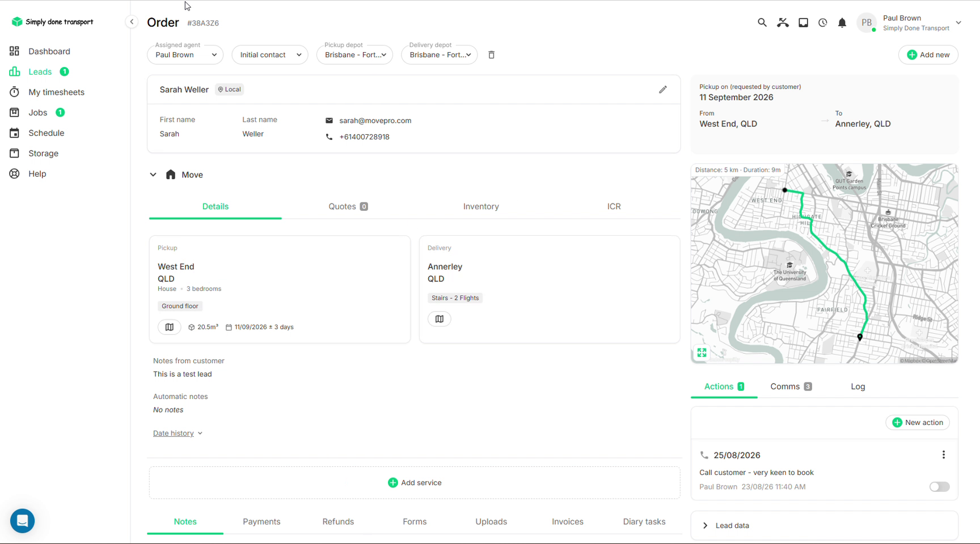Click the New action button
Image resolution: width=980 pixels, height=544 pixels.
(918, 423)
